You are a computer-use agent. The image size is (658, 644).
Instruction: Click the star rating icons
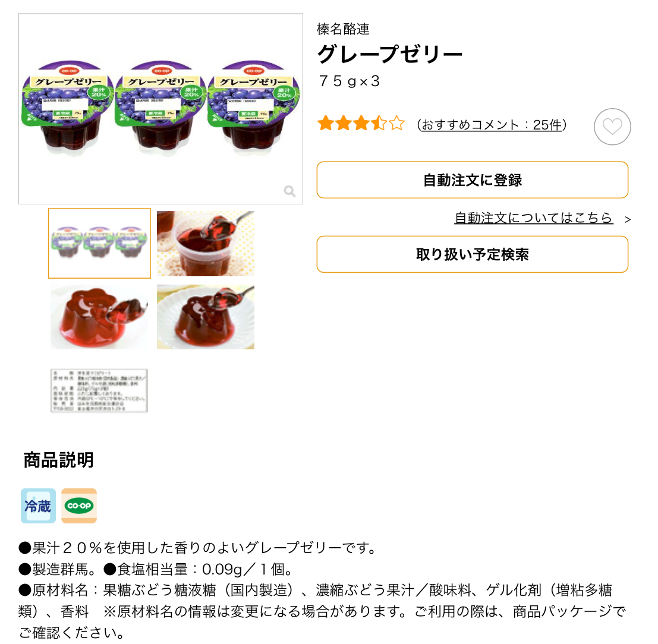tap(361, 124)
